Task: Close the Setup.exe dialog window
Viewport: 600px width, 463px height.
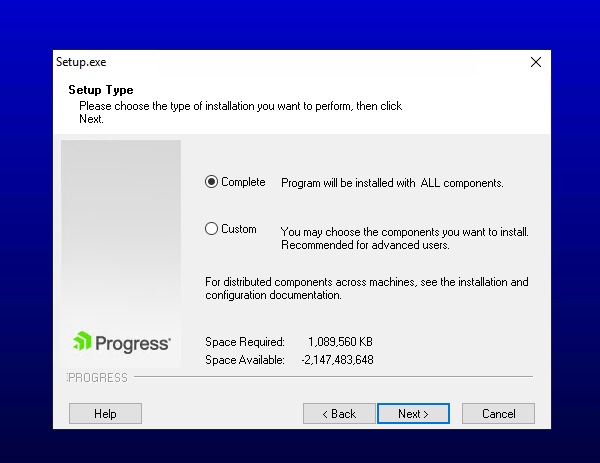Action: pos(536,62)
